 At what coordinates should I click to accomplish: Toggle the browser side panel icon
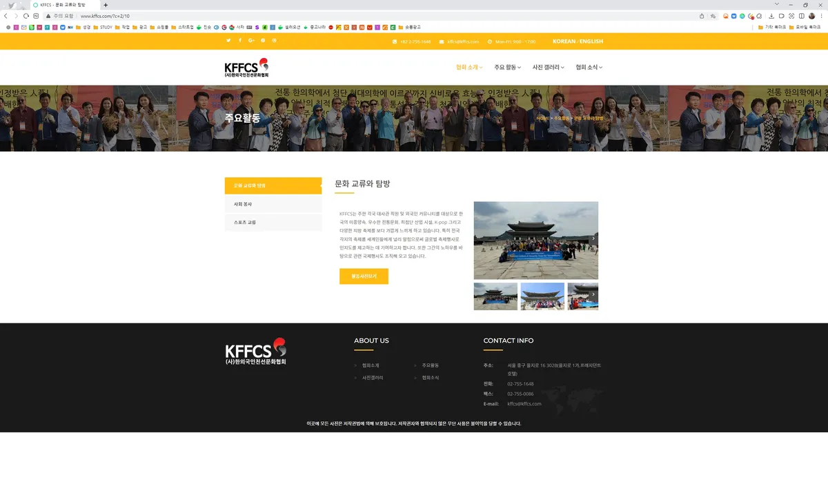pos(801,16)
